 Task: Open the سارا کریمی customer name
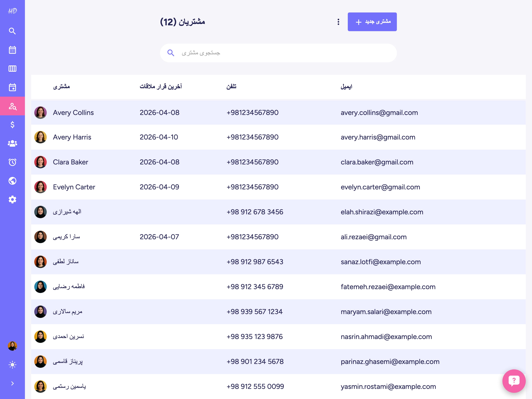pyautogui.click(x=66, y=237)
